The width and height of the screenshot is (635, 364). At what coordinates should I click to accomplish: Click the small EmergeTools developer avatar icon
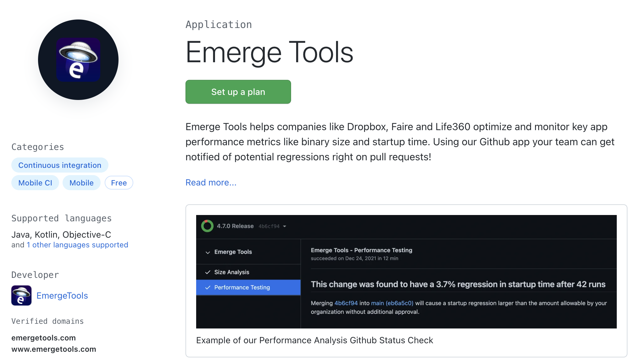21,295
